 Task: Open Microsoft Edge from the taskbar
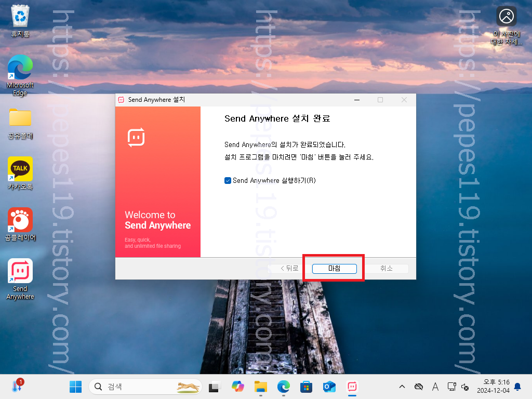(x=283, y=387)
